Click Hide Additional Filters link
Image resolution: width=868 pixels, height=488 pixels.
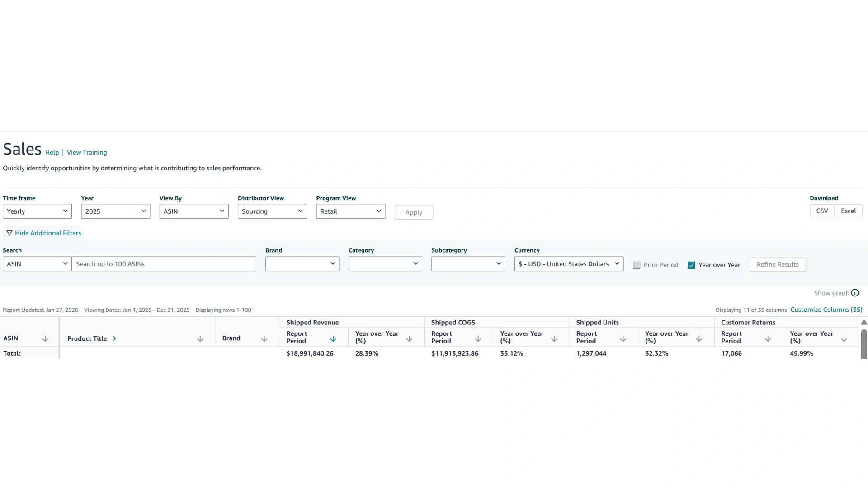48,233
